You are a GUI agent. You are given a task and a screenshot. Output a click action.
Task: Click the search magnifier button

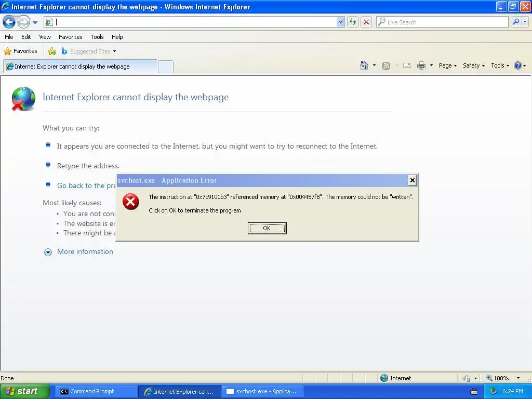click(516, 22)
